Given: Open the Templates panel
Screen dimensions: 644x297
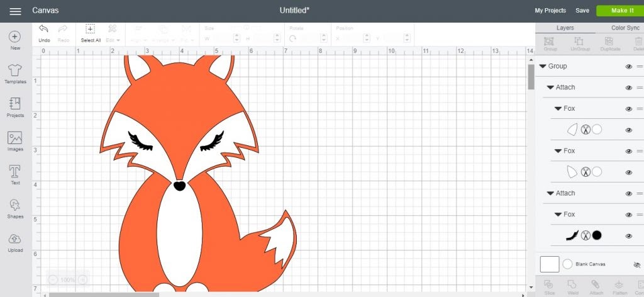Looking at the screenshot, I should [x=15, y=74].
